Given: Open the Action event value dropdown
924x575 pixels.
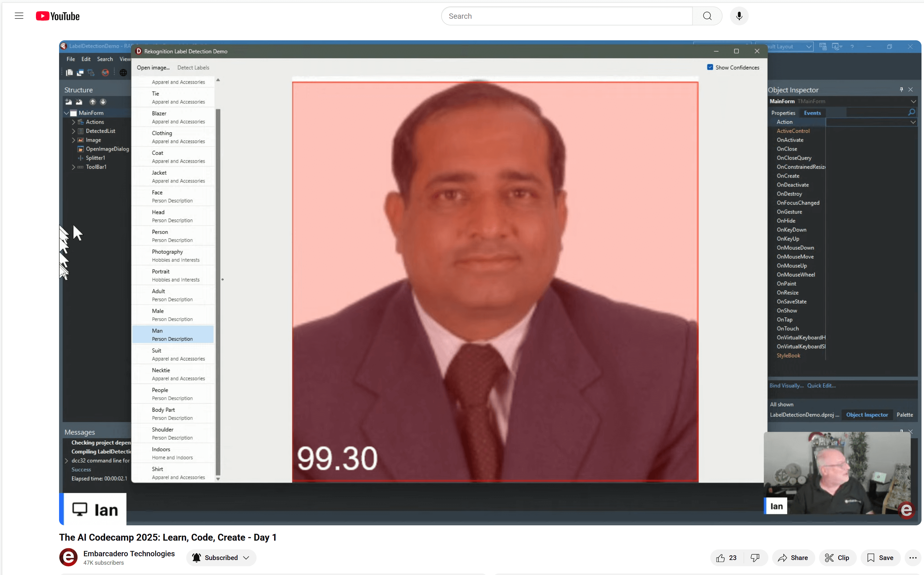Looking at the screenshot, I should [913, 122].
